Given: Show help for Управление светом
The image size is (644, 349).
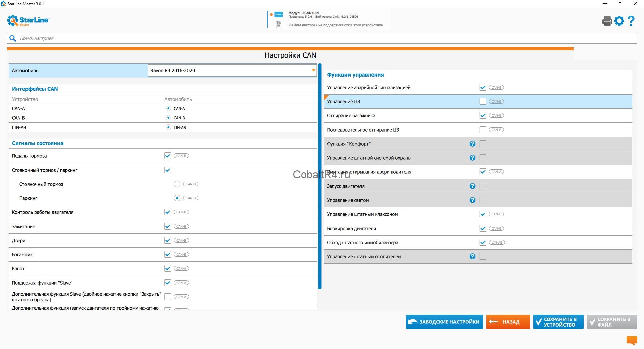Looking at the screenshot, I should click(472, 200).
